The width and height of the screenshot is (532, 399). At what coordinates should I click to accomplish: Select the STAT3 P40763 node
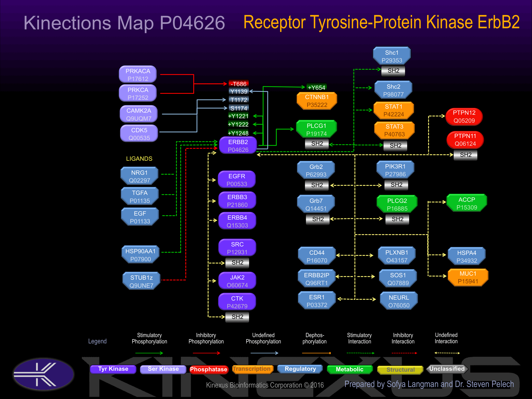[394, 130]
